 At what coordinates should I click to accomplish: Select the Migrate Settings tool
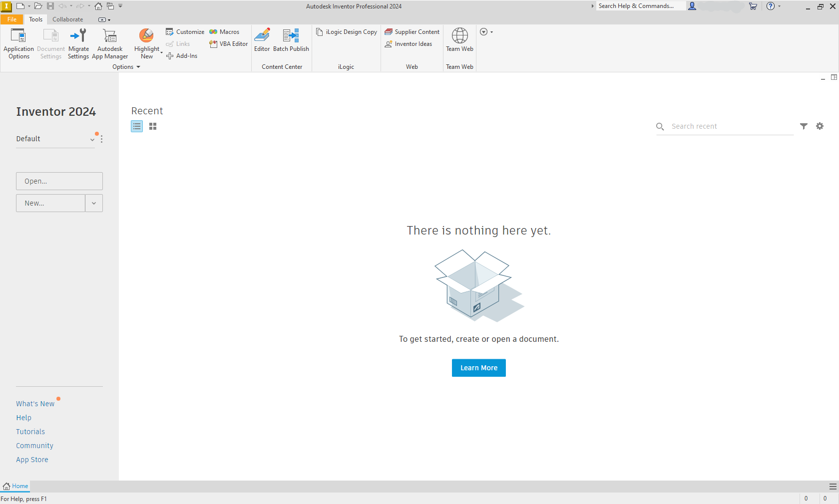click(x=78, y=43)
